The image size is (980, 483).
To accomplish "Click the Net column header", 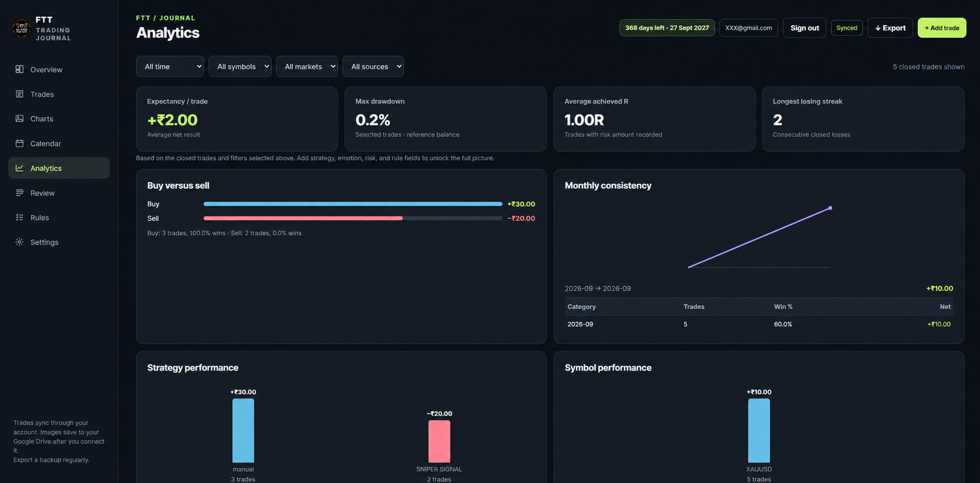I will click(x=945, y=306).
